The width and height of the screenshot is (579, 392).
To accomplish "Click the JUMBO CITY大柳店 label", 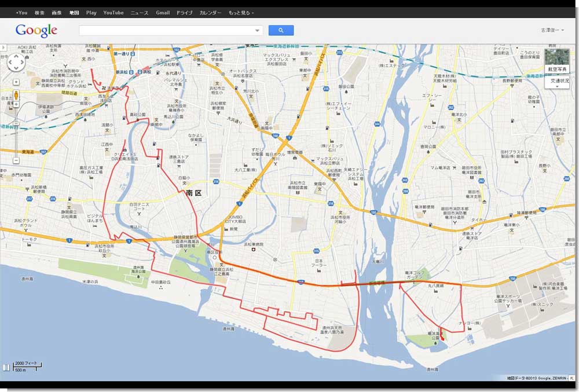I will click(x=235, y=219).
